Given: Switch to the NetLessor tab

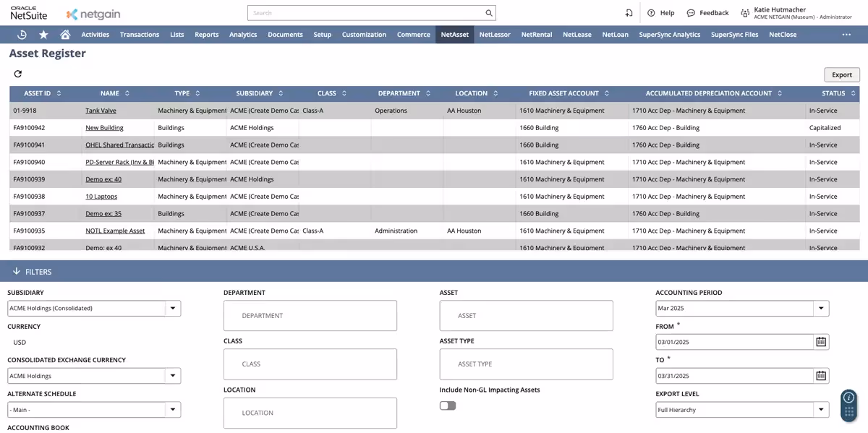Looking at the screenshot, I should [495, 34].
